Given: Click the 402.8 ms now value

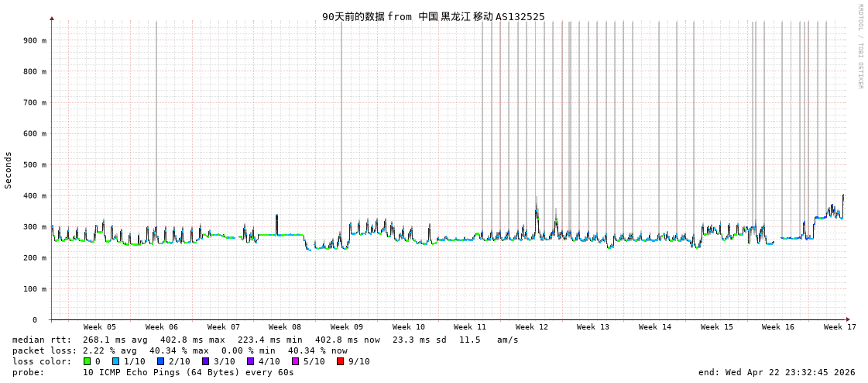Looking at the screenshot, I should (348, 340).
